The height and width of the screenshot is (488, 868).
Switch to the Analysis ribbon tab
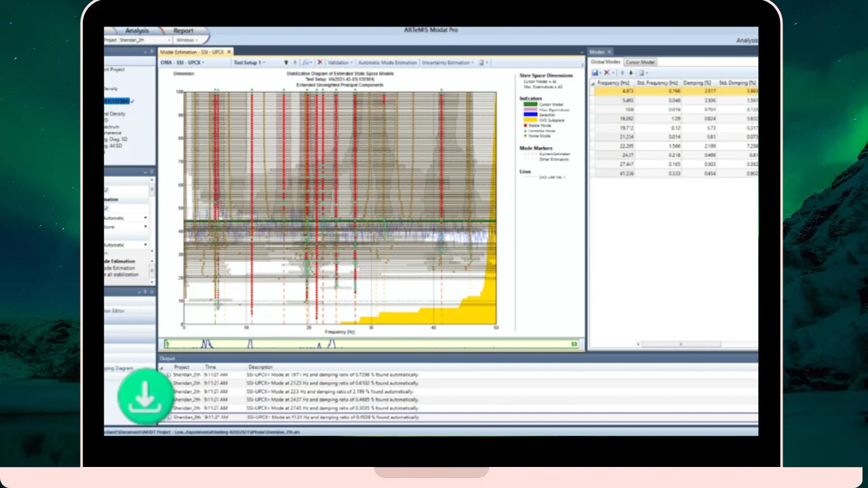[x=137, y=30]
